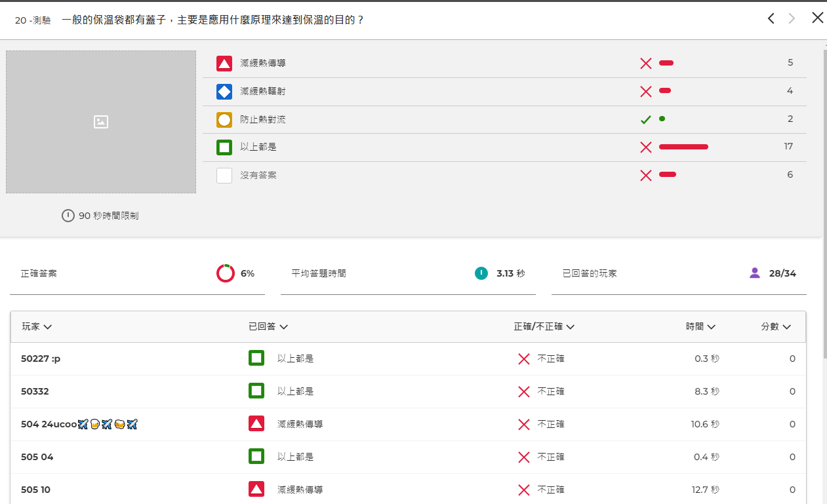Image resolution: width=827 pixels, height=504 pixels.
Task: Click green square icon in 505 04 row
Action: point(256,457)
